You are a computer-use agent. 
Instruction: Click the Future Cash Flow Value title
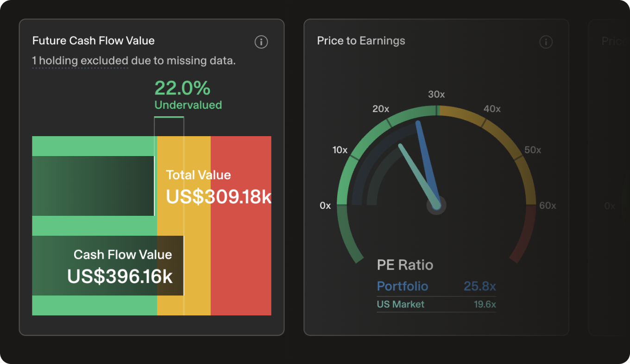coord(93,41)
